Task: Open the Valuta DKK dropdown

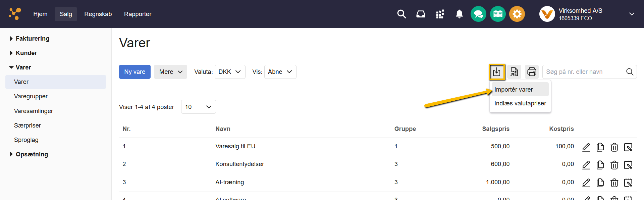Action: click(230, 72)
